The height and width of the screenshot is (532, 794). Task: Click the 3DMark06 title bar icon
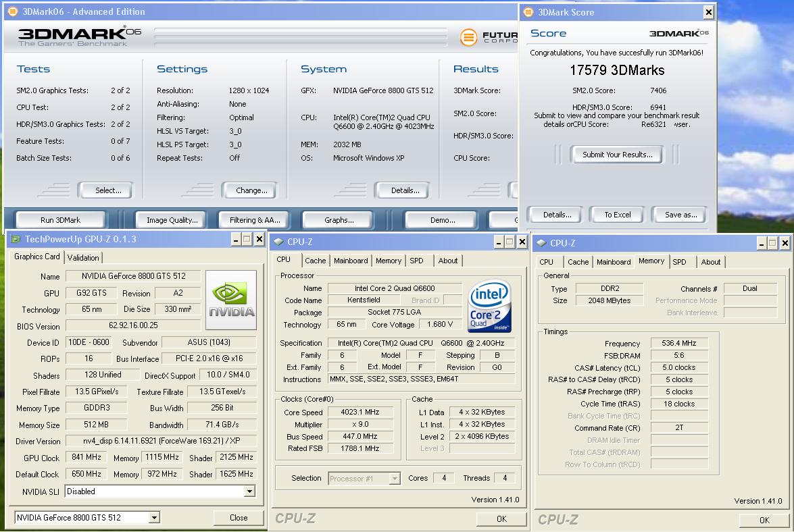(x=13, y=11)
